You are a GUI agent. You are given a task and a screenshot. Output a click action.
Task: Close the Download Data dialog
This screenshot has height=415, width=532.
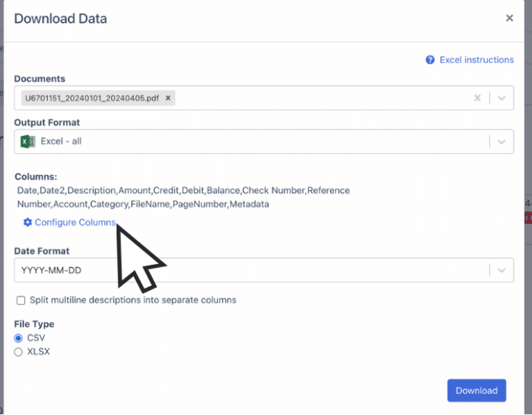pyautogui.click(x=509, y=18)
